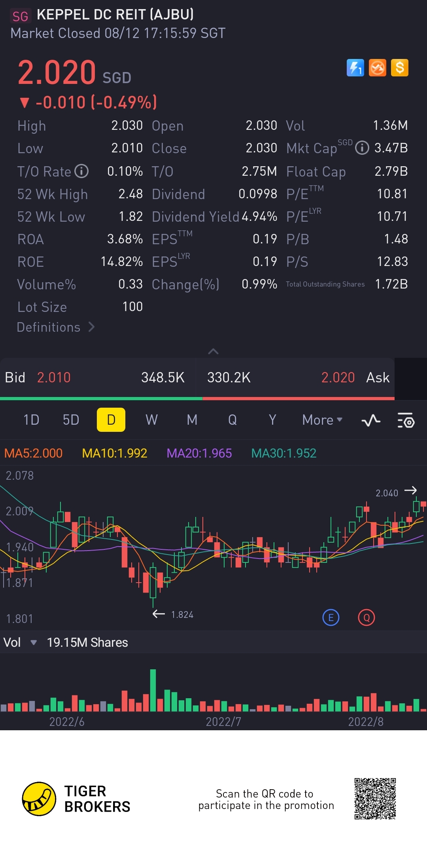Open chart indicator wave icon
The image size is (427, 868).
(x=371, y=420)
